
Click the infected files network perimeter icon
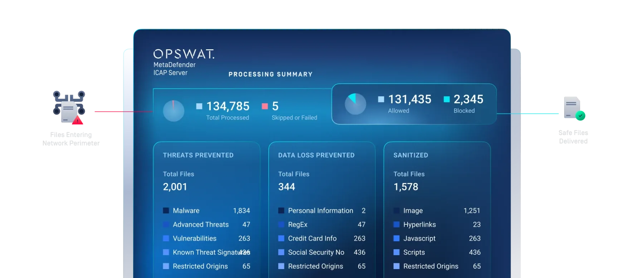pos(69,107)
